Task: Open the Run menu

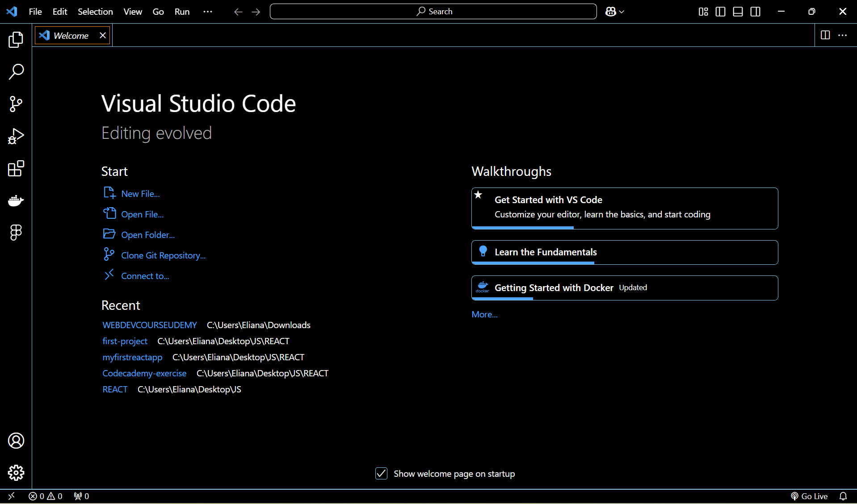Action: [x=182, y=12]
